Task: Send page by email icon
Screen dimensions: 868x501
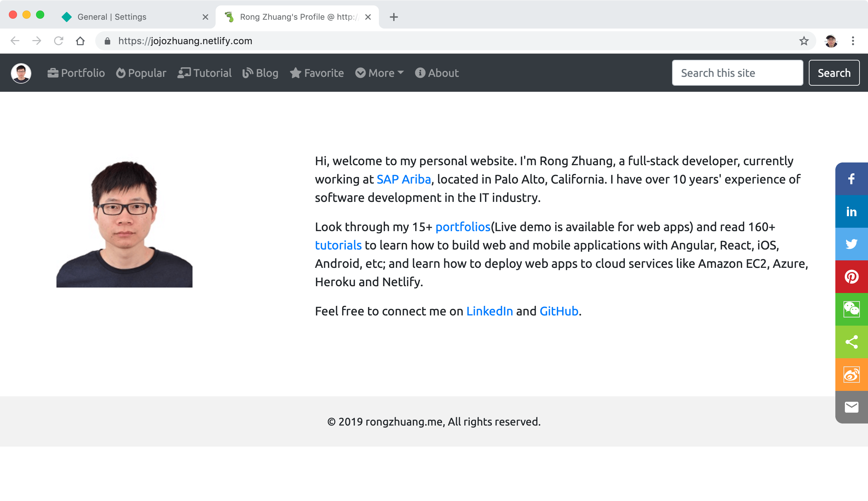Action: coord(851,407)
